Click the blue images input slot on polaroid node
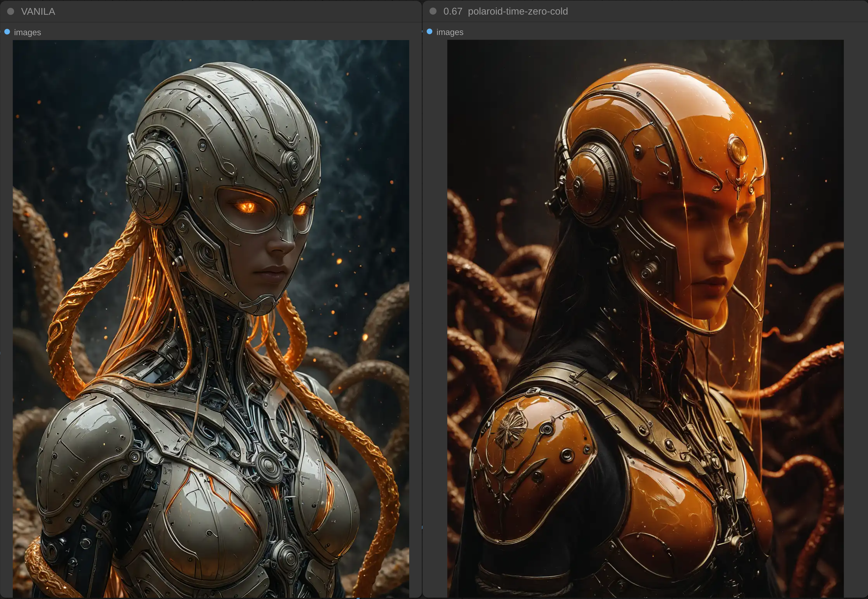The image size is (868, 599). click(x=429, y=31)
